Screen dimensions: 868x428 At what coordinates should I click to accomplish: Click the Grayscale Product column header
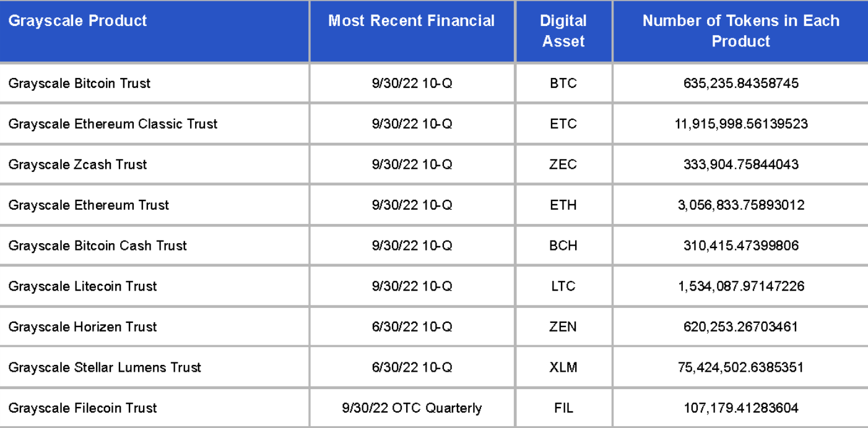pyautogui.click(x=78, y=21)
